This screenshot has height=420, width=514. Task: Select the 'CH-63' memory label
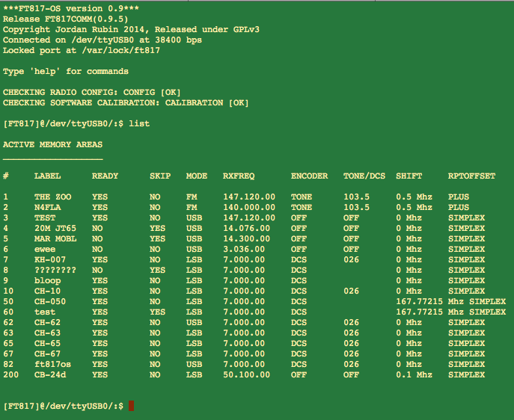pos(48,333)
